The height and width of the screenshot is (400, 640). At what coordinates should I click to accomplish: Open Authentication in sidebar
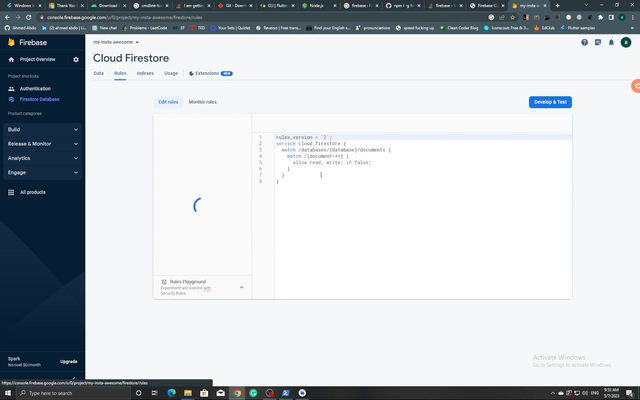click(x=35, y=89)
